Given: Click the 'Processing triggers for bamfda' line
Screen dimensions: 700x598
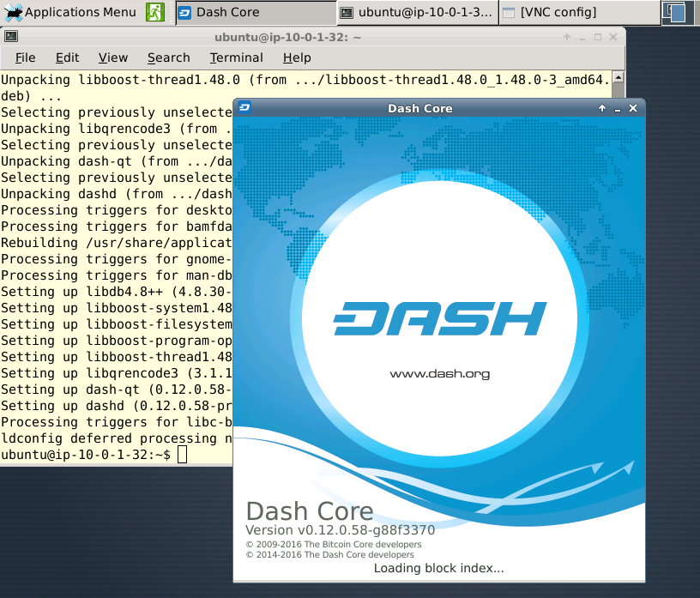Looking at the screenshot, I should pos(117,227).
